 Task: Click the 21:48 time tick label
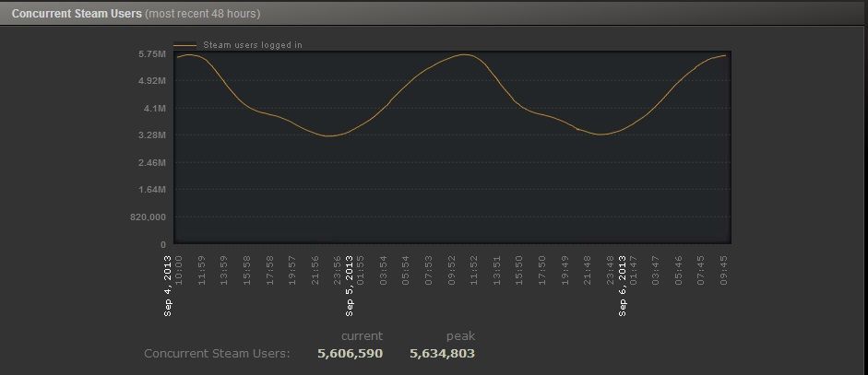[588, 270]
